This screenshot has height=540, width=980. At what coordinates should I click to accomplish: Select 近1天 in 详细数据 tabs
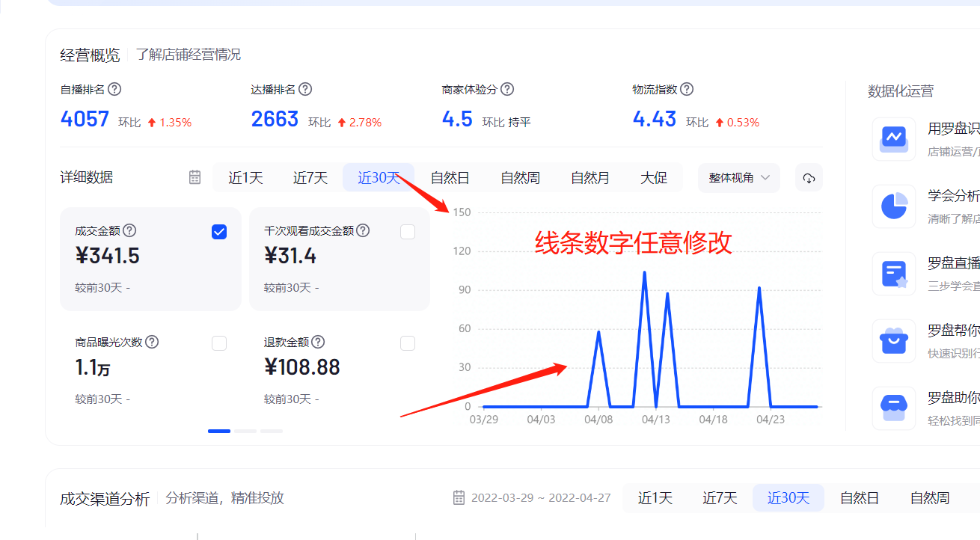[245, 178]
